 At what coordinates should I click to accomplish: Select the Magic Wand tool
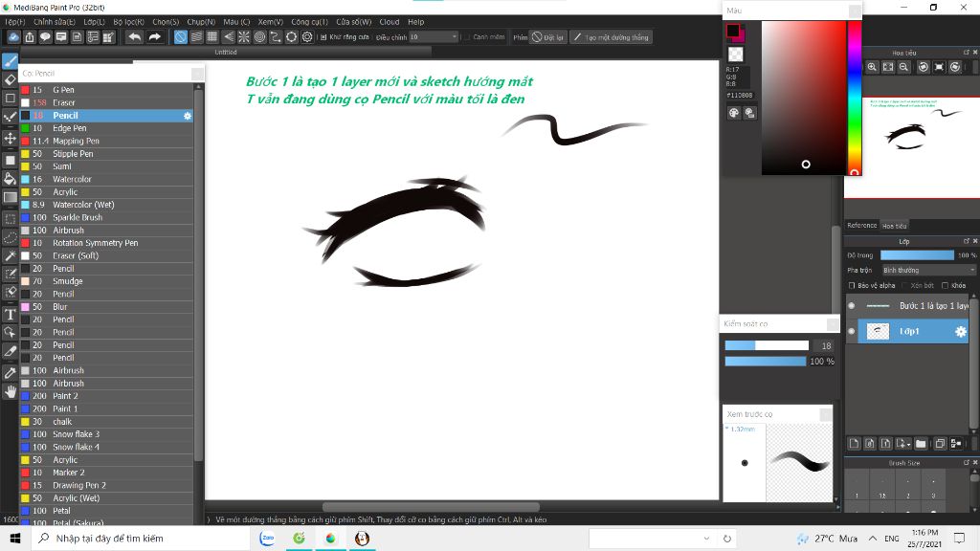click(10, 255)
